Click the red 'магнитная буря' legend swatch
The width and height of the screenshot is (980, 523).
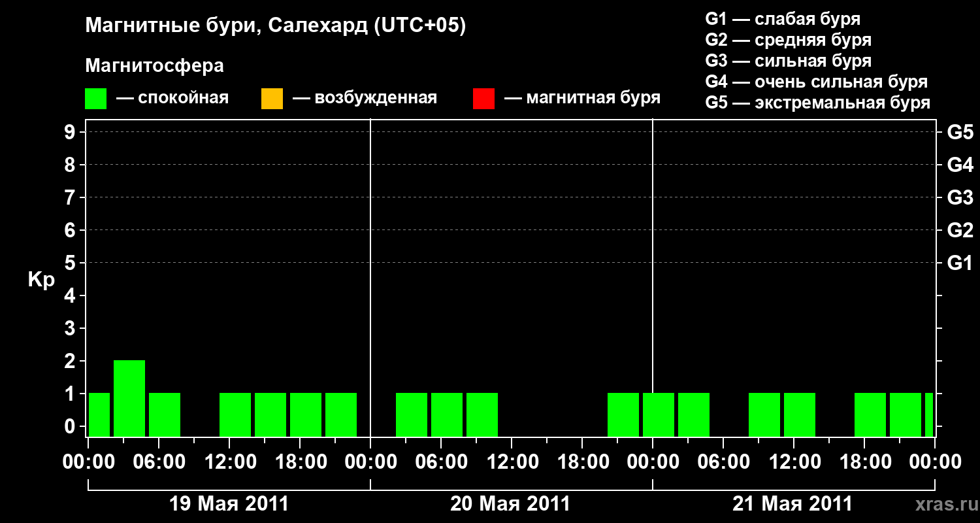(x=483, y=99)
